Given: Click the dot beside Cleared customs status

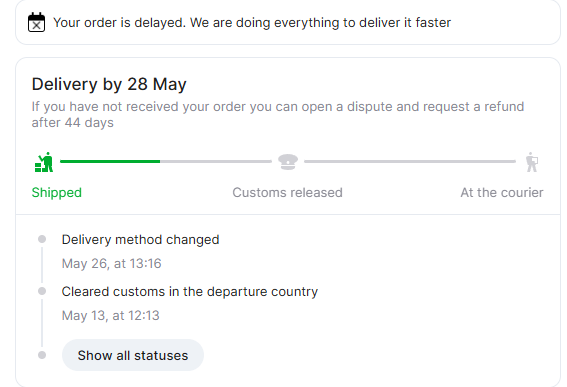Looking at the screenshot, I should click(x=42, y=291).
